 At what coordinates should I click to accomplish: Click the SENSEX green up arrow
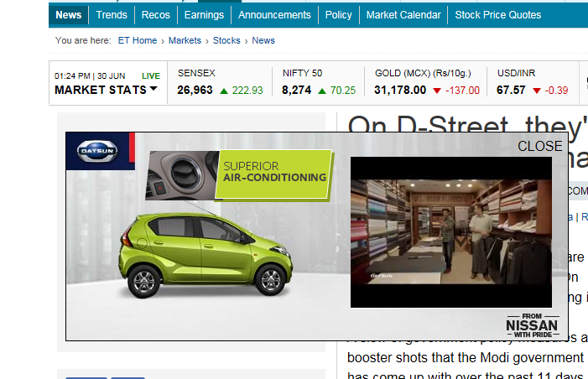(224, 91)
